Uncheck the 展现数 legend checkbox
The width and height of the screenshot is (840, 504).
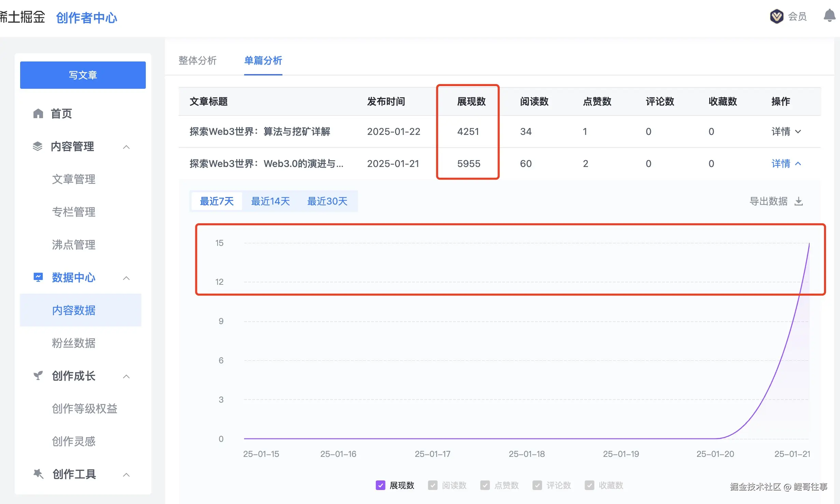click(380, 485)
